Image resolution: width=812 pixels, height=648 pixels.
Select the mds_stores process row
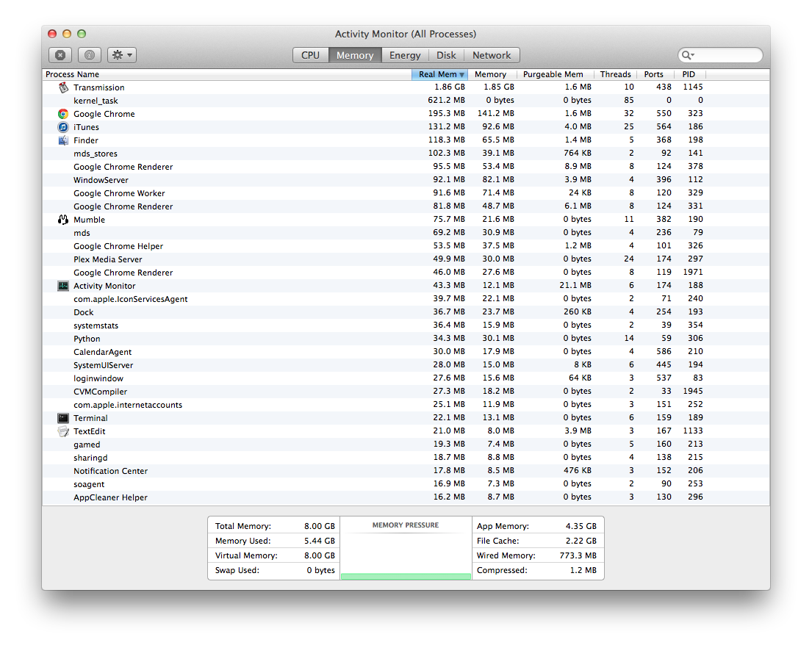pyautogui.click(x=406, y=154)
